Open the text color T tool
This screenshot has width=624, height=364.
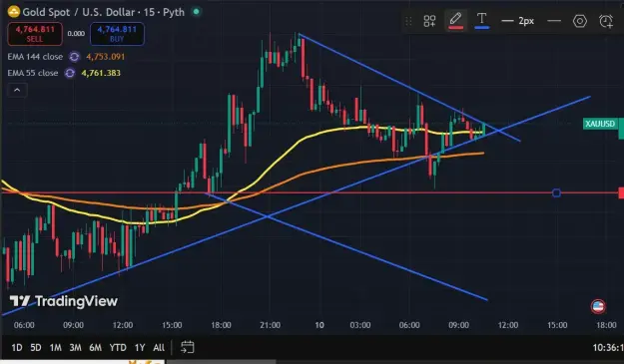(481, 20)
